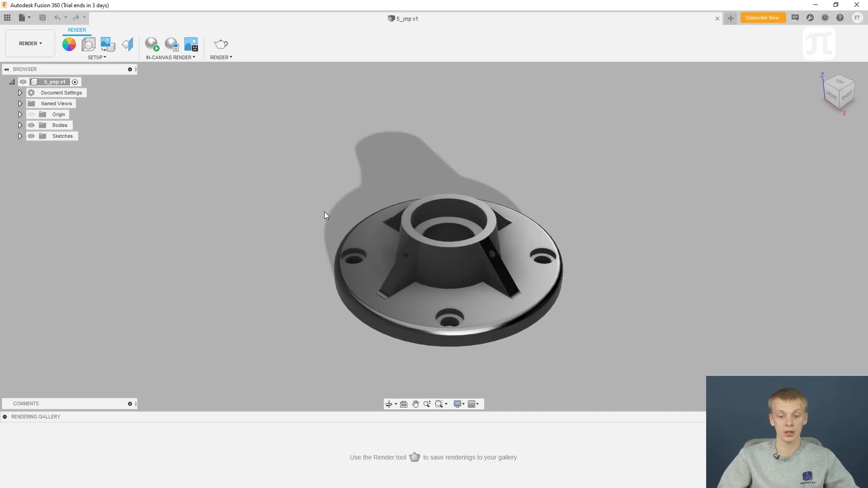Open the Extensions icon in top bar
Image resolution: width=868 pixels, height=488 pixels.
click(x=810, y=18)
